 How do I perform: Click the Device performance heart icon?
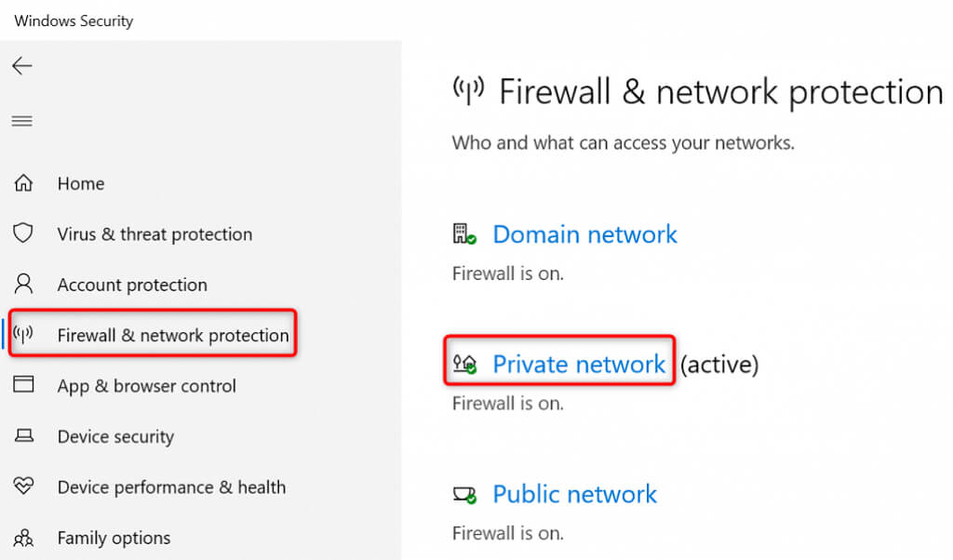coord(24,487)
